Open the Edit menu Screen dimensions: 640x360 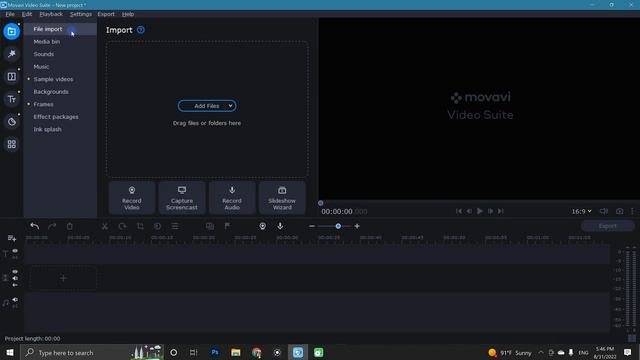[27, 14]
